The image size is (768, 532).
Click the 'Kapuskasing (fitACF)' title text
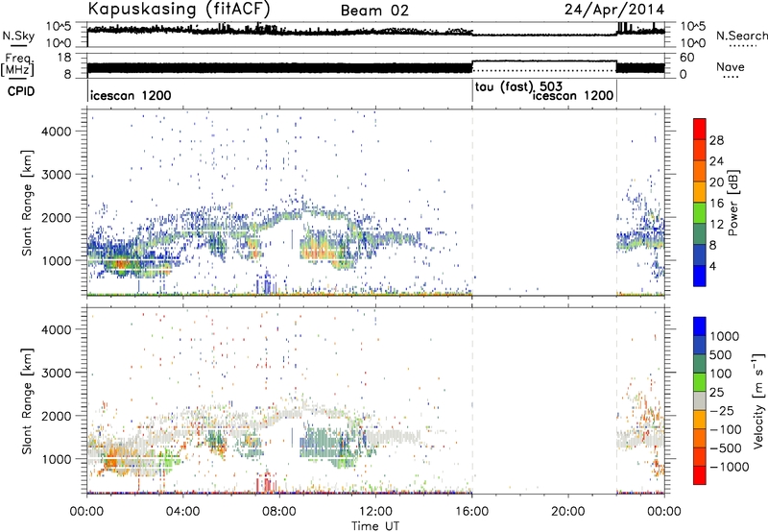point(179,9)
